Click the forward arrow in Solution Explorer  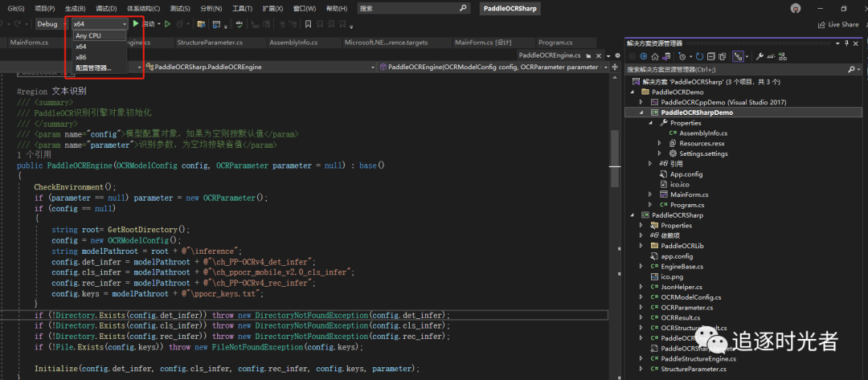pyautogui.click(x=643, y=56)
